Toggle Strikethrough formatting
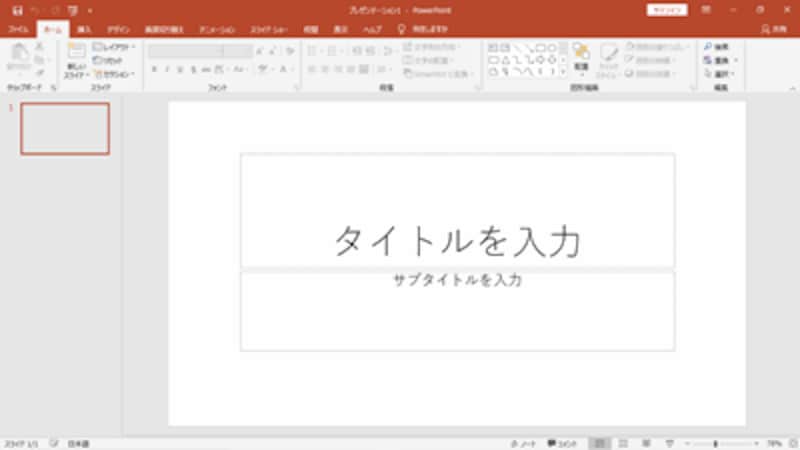This screenshot has height=450, width=800. tap(206, 69)
